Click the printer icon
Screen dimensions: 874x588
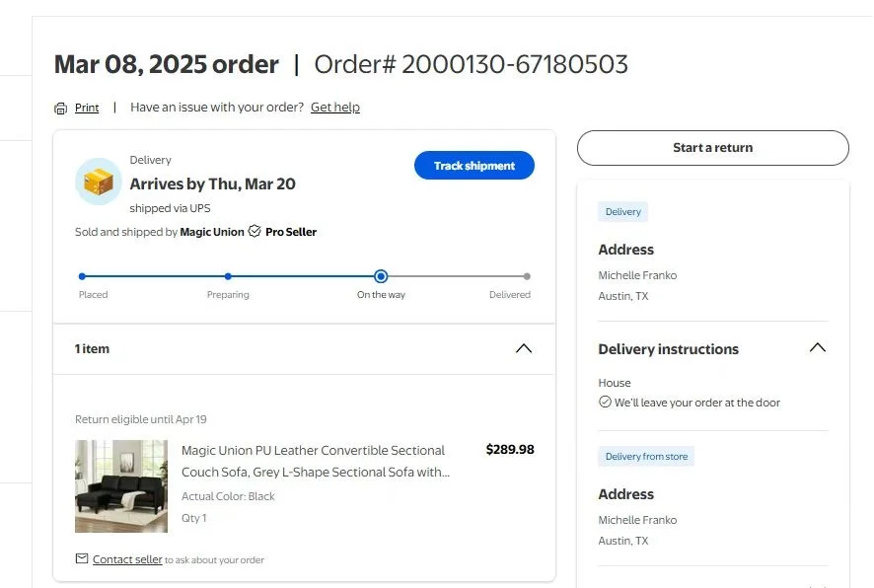click(61, 109)
